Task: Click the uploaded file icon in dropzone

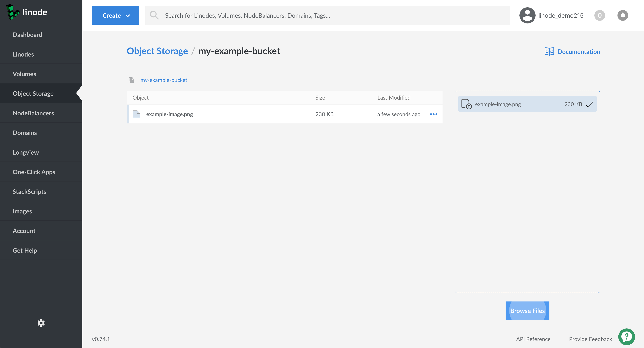Action: point(466,104)
